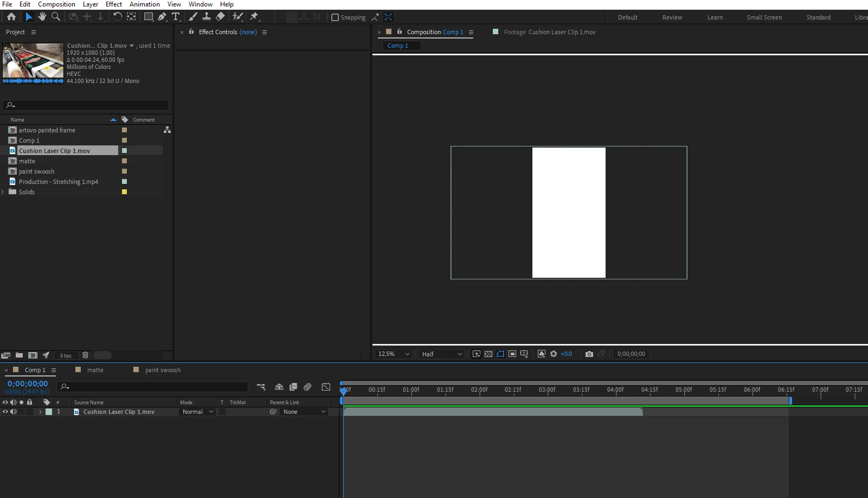The height and width of the screenshot is (498, 868).
Task: Create a new folder in Project panel
Action: [19, 355]
